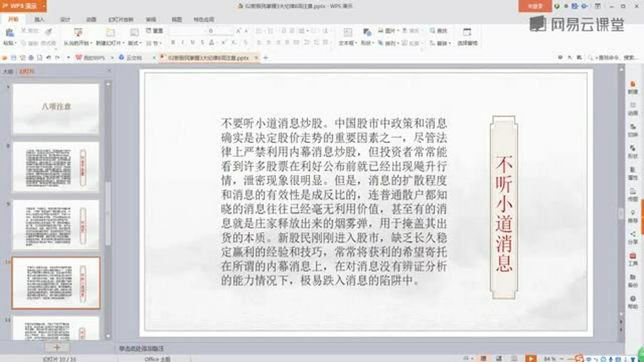Viewport: 644px width, 362px height.
Task: Click the orange 未登录 login button
Action: (x=535, y=6)
